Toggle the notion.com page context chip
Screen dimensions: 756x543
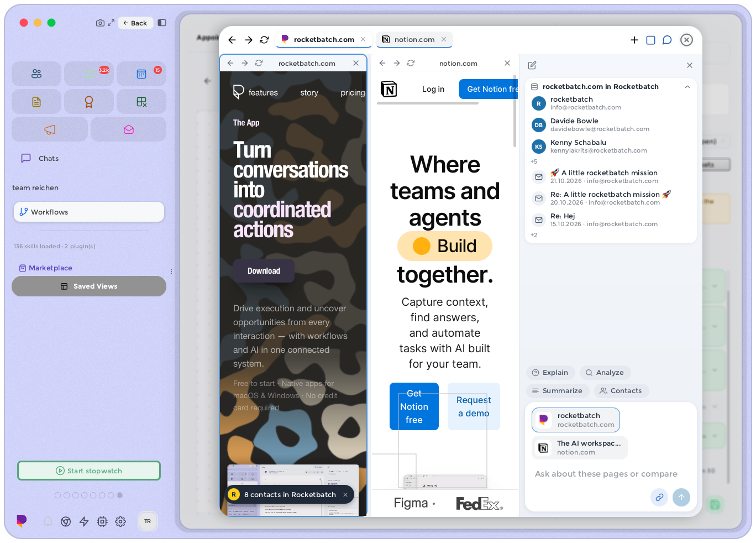580,447
